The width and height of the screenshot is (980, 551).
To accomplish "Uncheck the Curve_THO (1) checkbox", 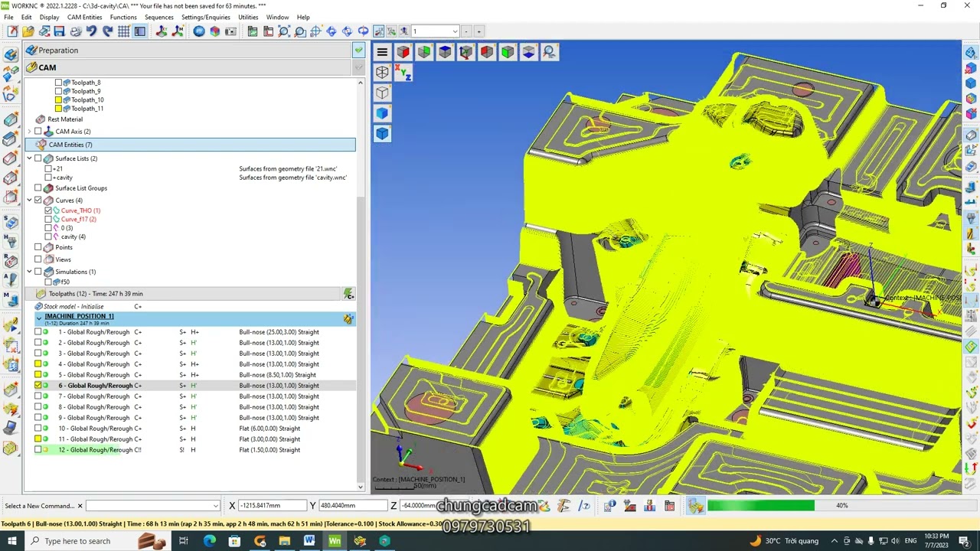I will pos(48,210).
